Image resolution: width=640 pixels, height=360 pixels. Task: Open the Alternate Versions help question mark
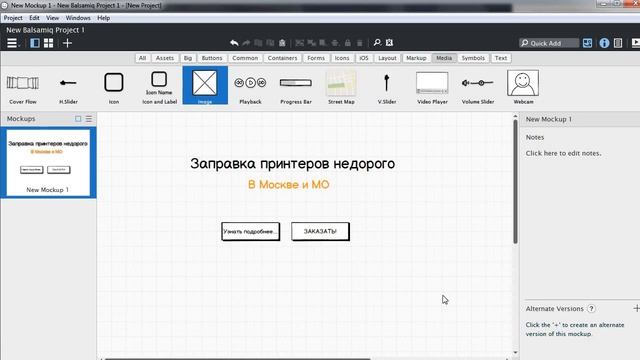coord(591,309)
